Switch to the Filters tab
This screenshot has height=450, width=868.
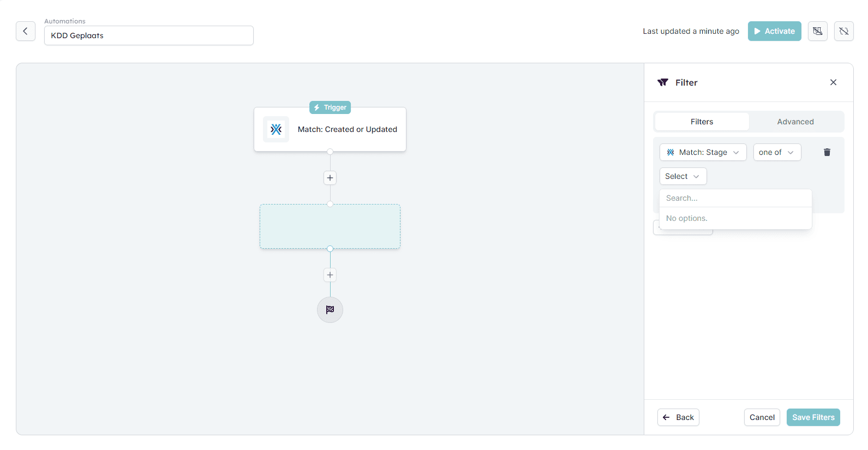[702, 122]
